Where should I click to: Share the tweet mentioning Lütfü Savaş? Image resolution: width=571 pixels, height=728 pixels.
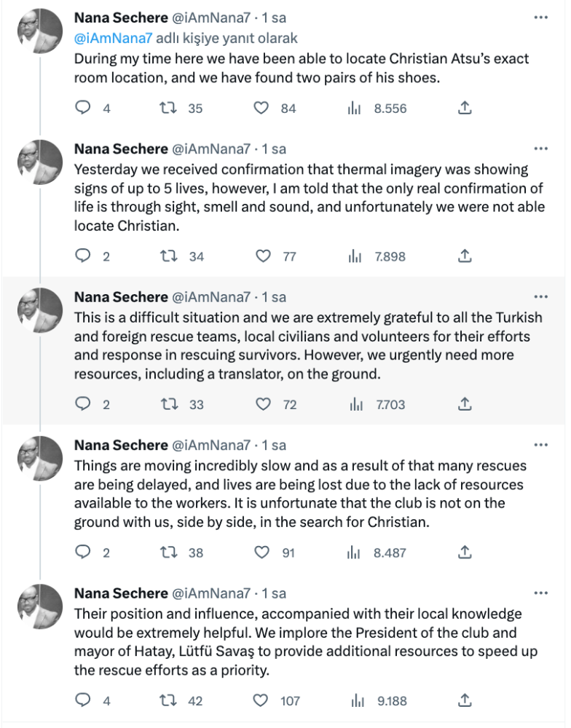tap(465, 700)
